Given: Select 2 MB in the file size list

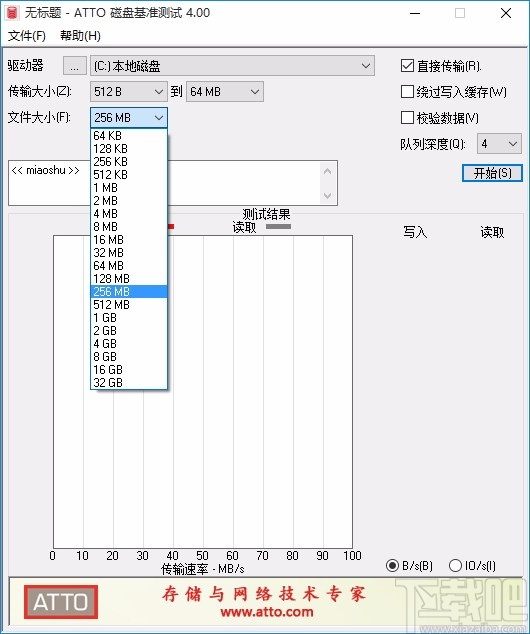Looking at the screenshot, I should (129, 201).
